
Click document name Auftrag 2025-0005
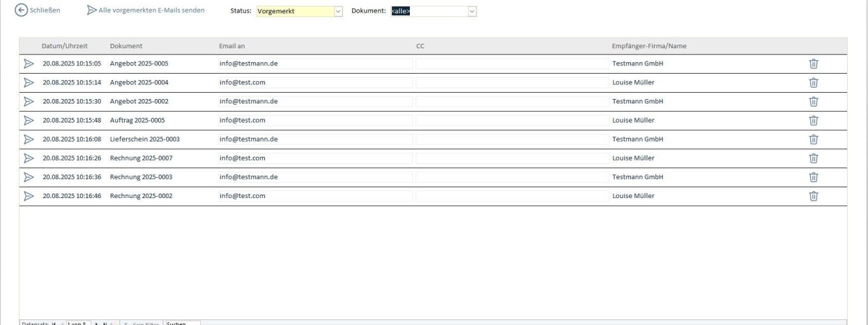pyautogui.click(x=137, y=120)
